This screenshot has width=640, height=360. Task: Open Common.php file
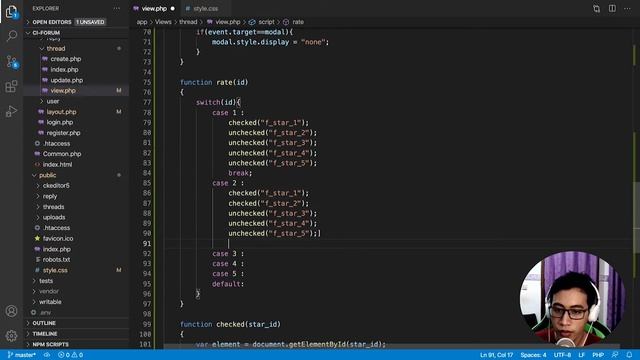62,154
